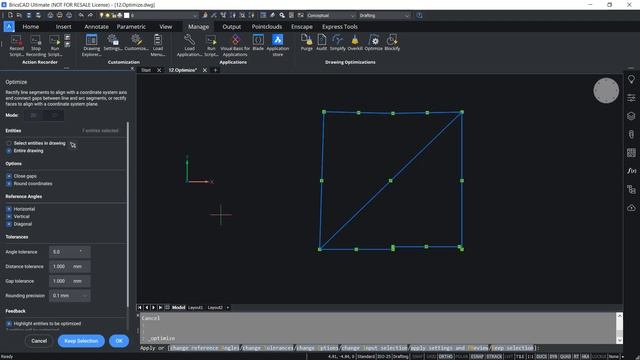Click the Load Menu icon
Image resolution: width=640 pixels, height=360 pixels.
158,45
